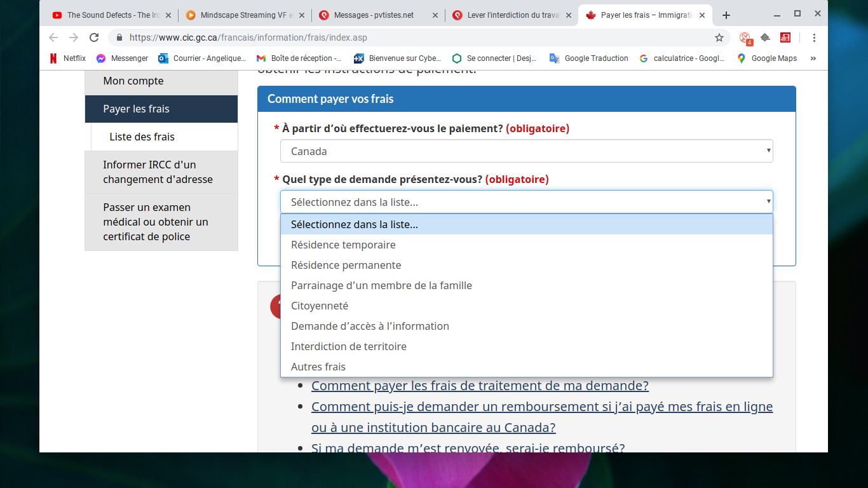The image size is (868, 488).
Task: Open the Liste des frais sidebar link
Action: tap(142, 137)
